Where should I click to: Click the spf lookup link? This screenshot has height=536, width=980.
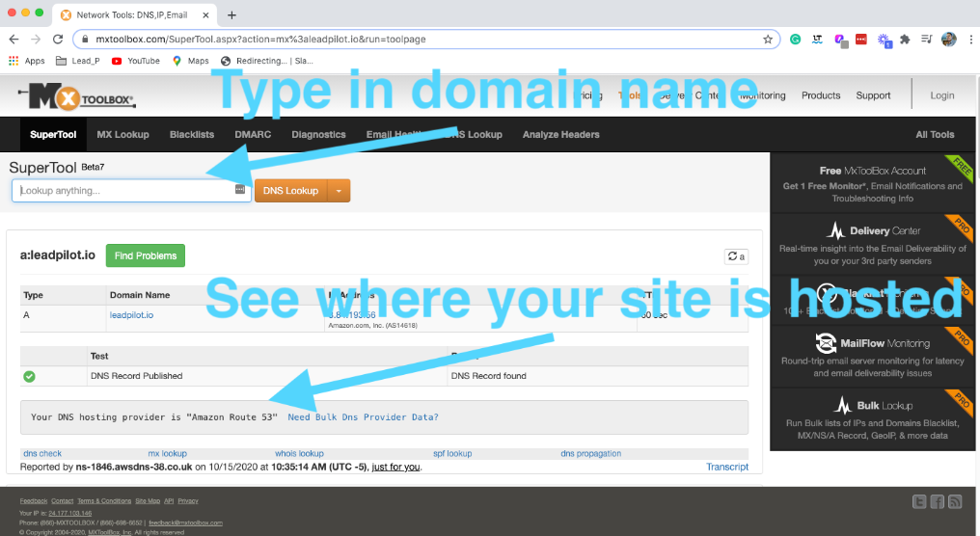point(452,453)
